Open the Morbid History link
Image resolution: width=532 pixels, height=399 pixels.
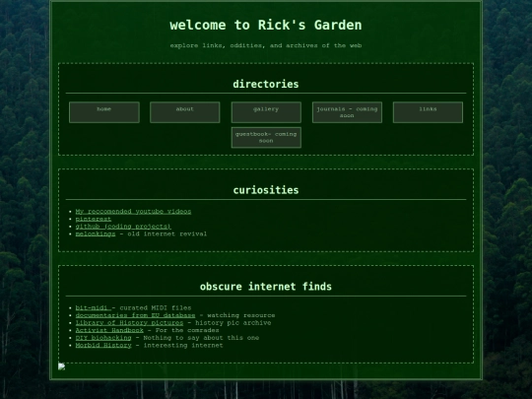(x=103, y=345)
